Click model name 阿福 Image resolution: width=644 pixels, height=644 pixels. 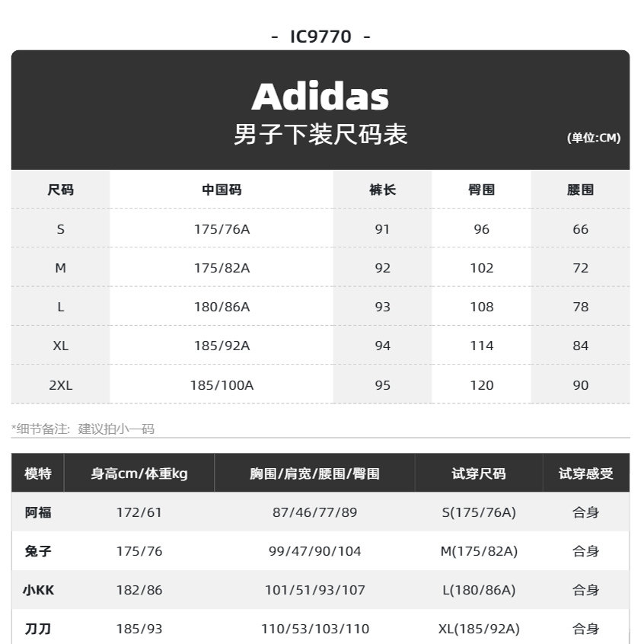click(38, 512)
